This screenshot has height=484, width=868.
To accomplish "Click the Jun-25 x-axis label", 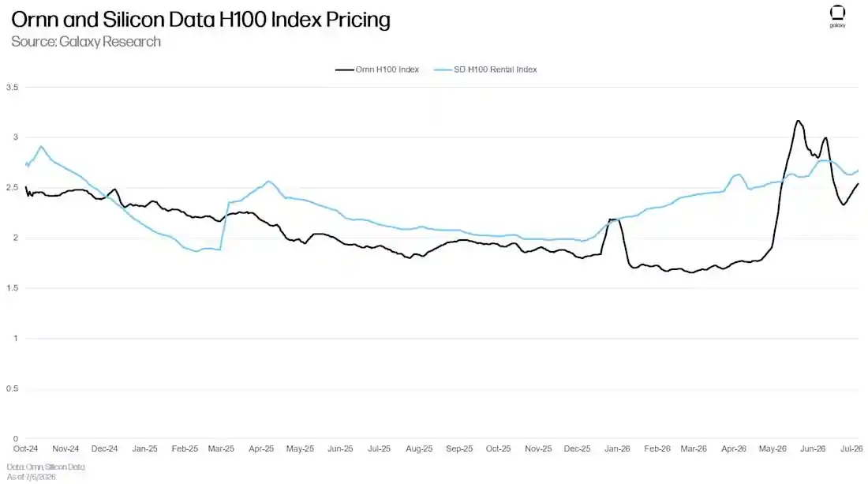I will coord(340,448).
